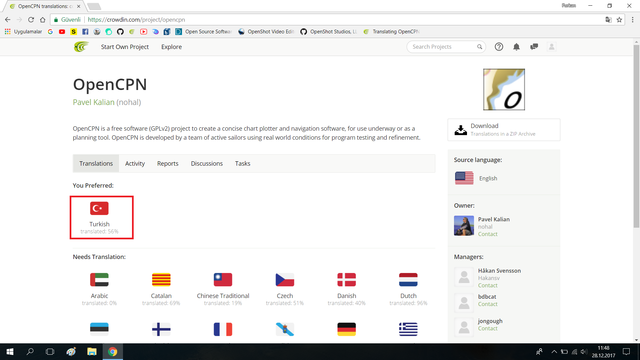Viewport: 640px width, 360px height.
Task: Select the Dutch flag
Action: tap(408, 280)
